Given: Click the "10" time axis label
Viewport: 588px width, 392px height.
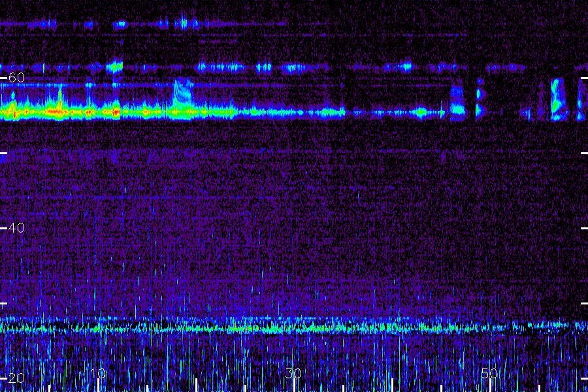Looking at the screenshot, I should click(98, 373).
